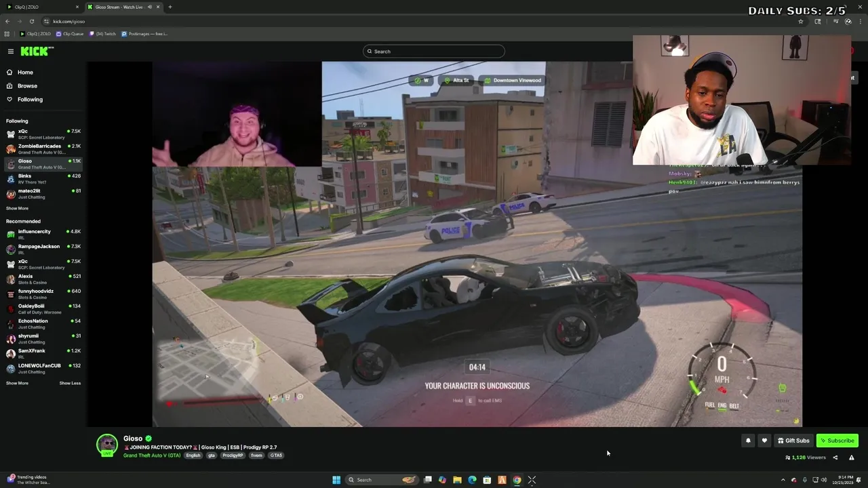The width and height of the screenshot is (868, 488).
Task: Open xQc channel under Following
Action: click(43, 134)
